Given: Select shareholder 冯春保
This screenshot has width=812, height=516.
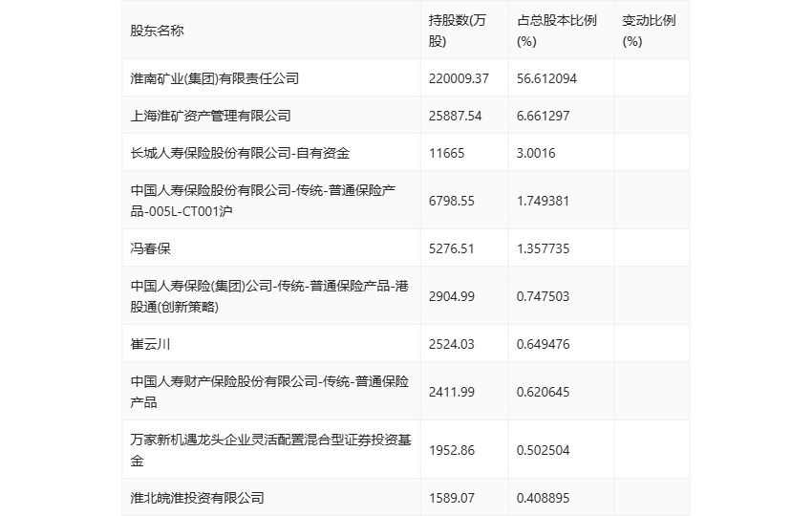Looking at the screenshot, I should click(x=150, y=248).
